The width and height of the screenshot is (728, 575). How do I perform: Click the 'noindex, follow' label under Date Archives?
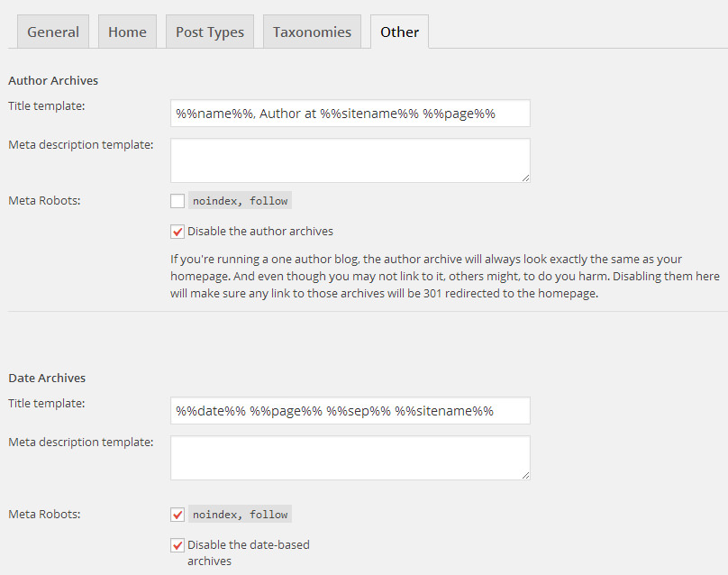240,515
